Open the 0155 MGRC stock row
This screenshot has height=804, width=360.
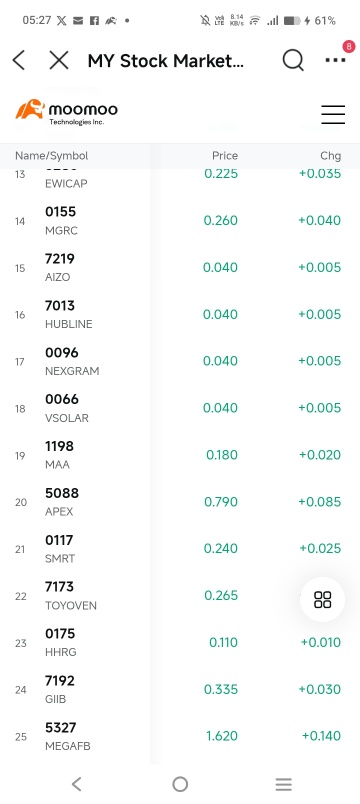180,221
